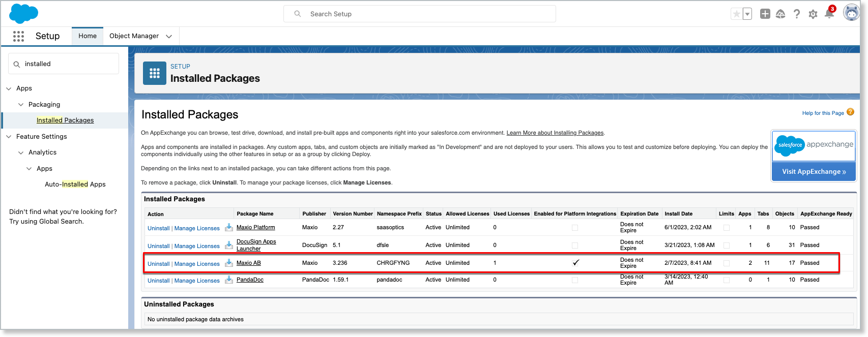Click the download icon for PandaDoc
Screen dimensions: 868x337
[229, 280]
